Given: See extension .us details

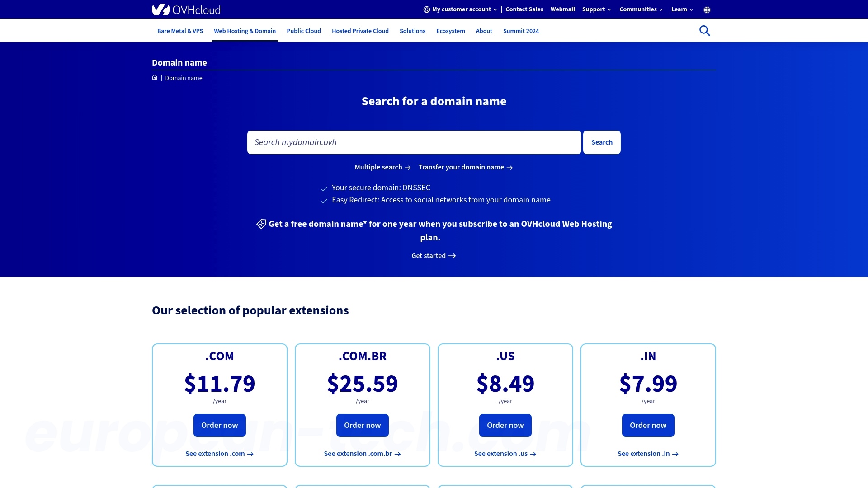Looking at the screenshot, I should 505,454.
